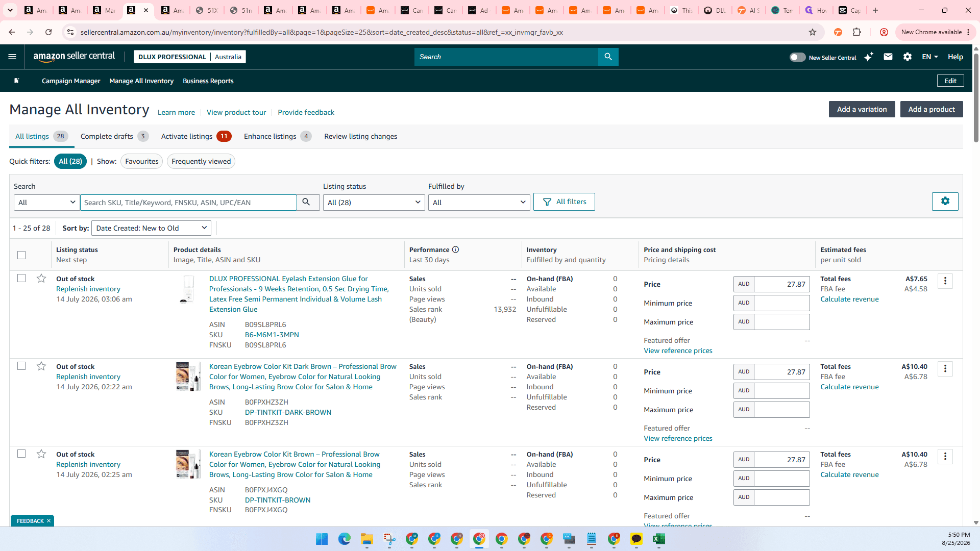
Task: Select the Dark Brown brow kit checkbox
Action: click(x=21, y=366)
